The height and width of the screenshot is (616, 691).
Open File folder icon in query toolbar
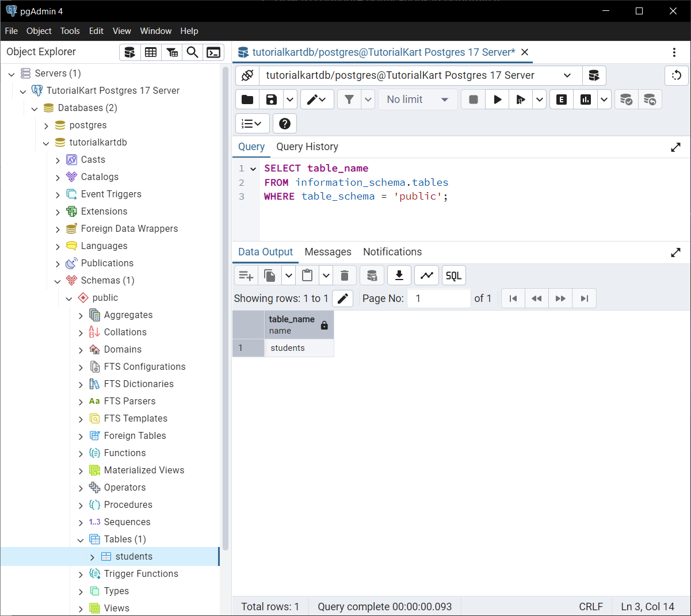click(x=247, y=100)
